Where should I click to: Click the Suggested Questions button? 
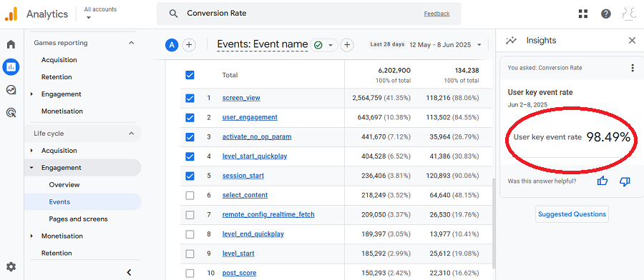[572, 214]
